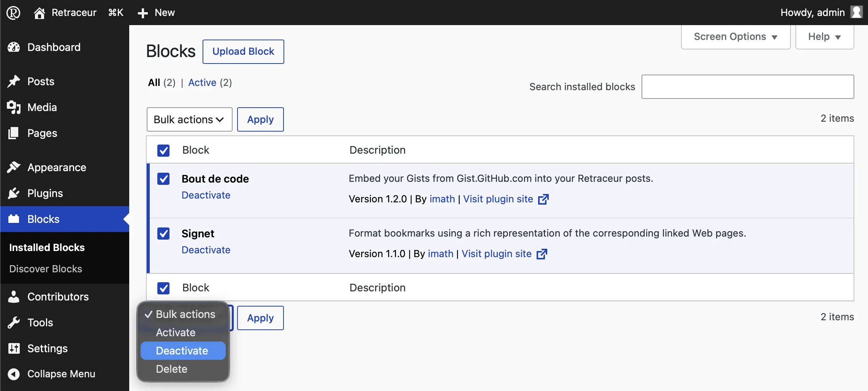Click the Posts pushpin icon
Viewport: 868px width, 391px height.
(x=14, y=81)
